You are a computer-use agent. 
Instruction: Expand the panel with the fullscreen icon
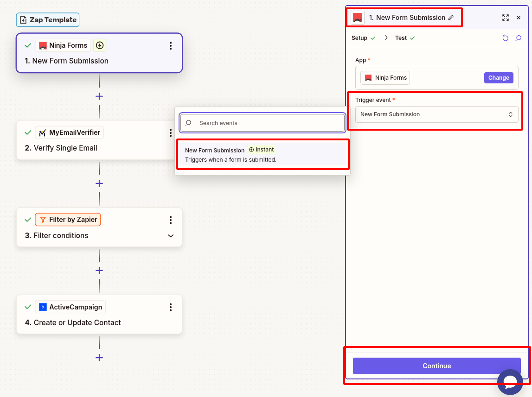tap(506, 18)
